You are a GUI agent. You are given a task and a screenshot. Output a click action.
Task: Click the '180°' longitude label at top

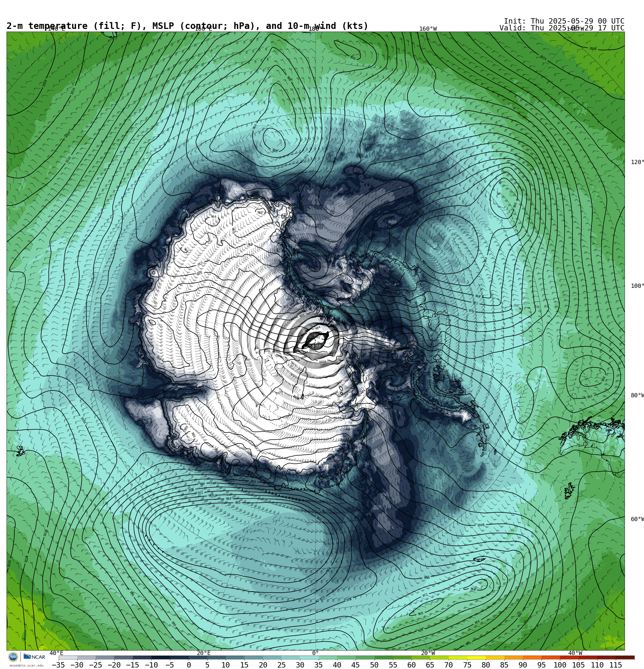click(316, 29)
